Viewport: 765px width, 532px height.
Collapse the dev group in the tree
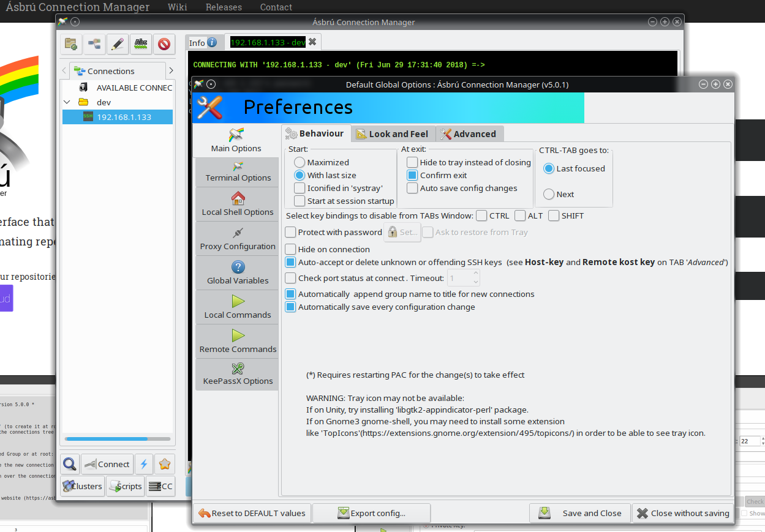pyautogui.click(x=67, y=102)
